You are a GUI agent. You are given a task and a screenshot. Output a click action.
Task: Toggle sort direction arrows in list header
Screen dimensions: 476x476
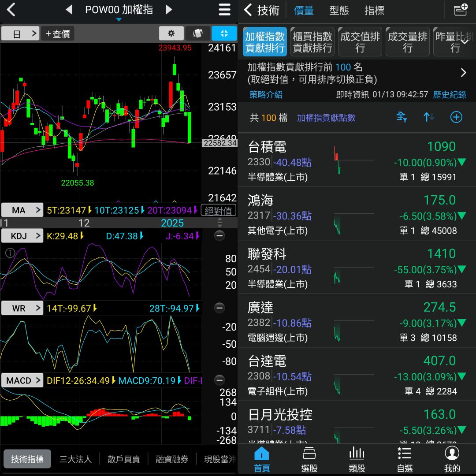[428, 117]
